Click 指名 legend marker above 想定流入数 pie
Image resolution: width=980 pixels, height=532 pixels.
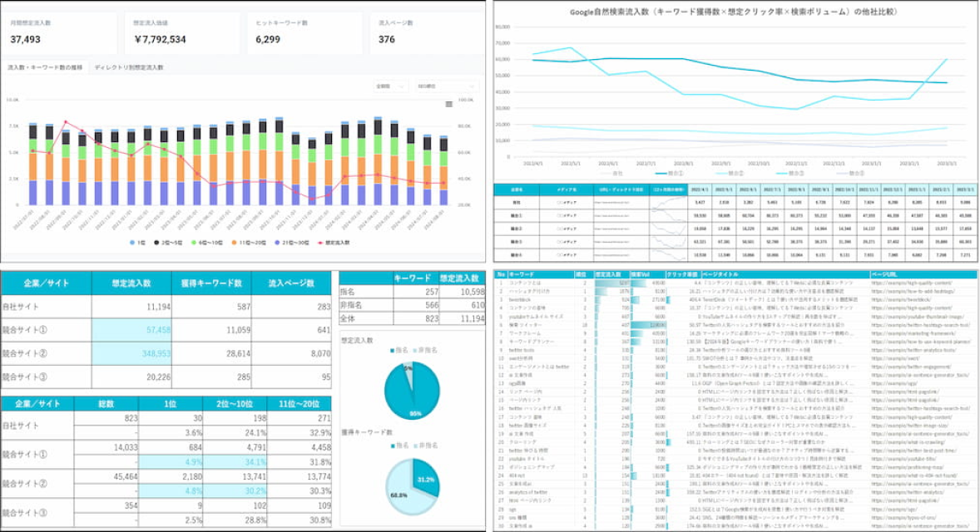pos(390,352)
